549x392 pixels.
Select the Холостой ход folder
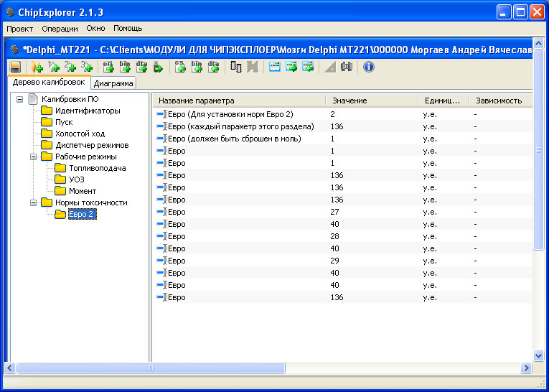pos(80,134)
